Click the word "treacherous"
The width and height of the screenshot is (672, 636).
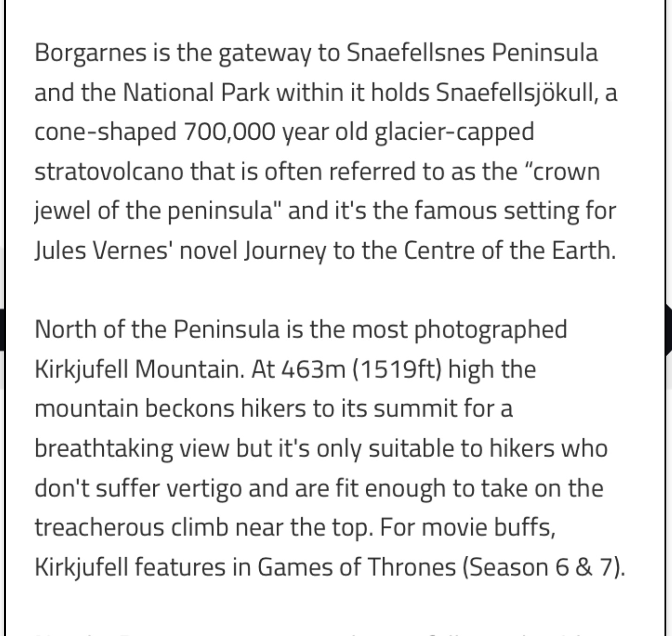[x=99, y=527]
